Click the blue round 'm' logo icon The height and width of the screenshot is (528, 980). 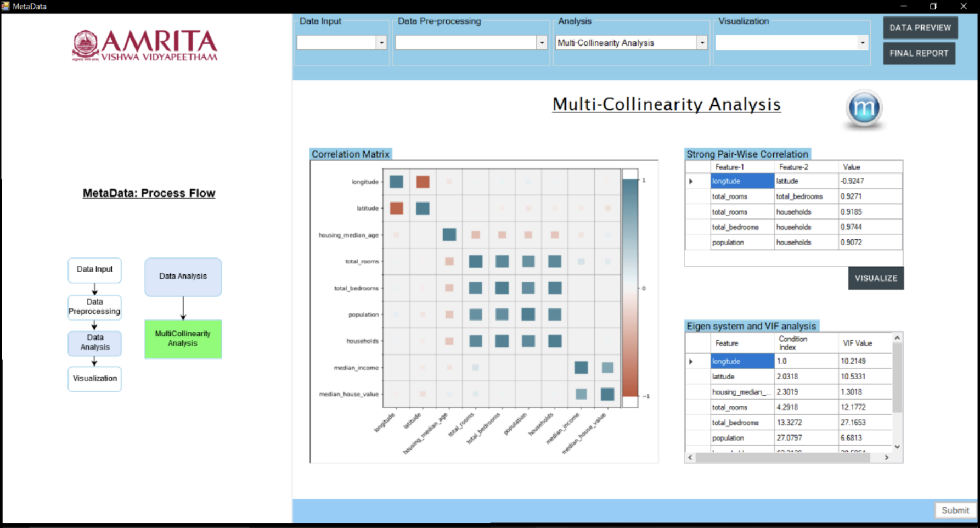click(x=864, y=108)
